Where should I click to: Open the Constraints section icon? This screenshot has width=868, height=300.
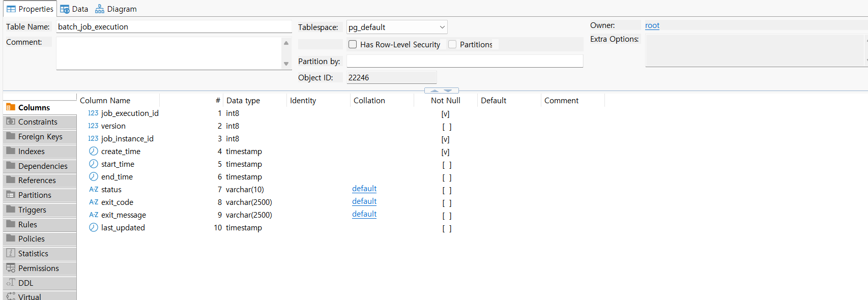(11, 122)
